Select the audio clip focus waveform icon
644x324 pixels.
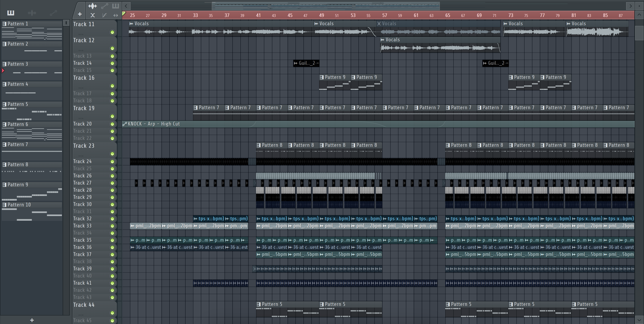click(93, 6)
